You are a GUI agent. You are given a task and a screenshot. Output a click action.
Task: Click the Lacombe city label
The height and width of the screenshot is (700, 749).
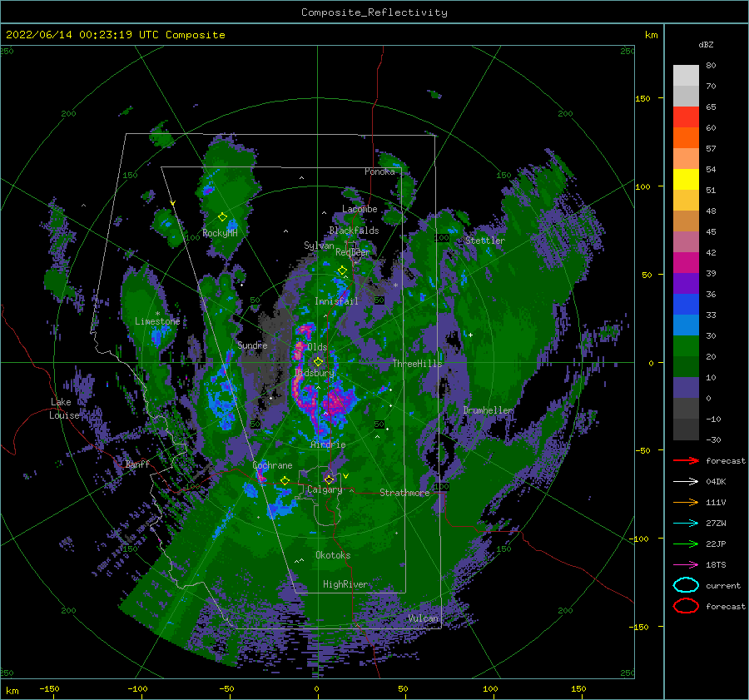(x=360, y=209)
